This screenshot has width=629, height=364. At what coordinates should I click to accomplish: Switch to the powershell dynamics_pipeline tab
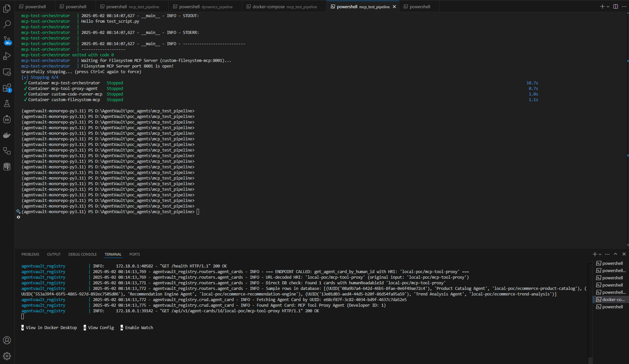205,7
